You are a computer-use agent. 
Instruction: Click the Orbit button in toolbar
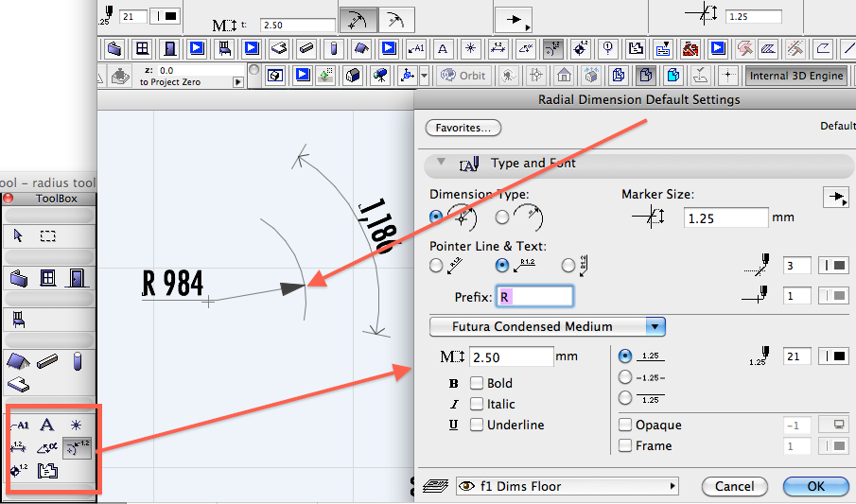tap(463, 76)
